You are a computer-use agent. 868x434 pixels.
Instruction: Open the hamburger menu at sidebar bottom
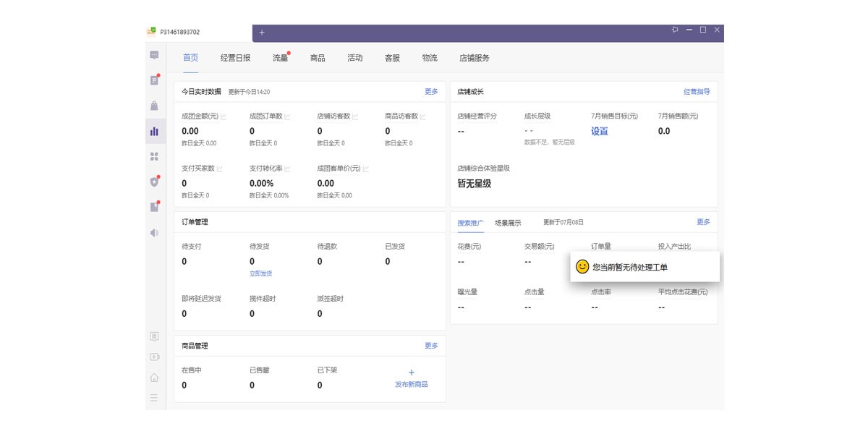pos(154,397)
